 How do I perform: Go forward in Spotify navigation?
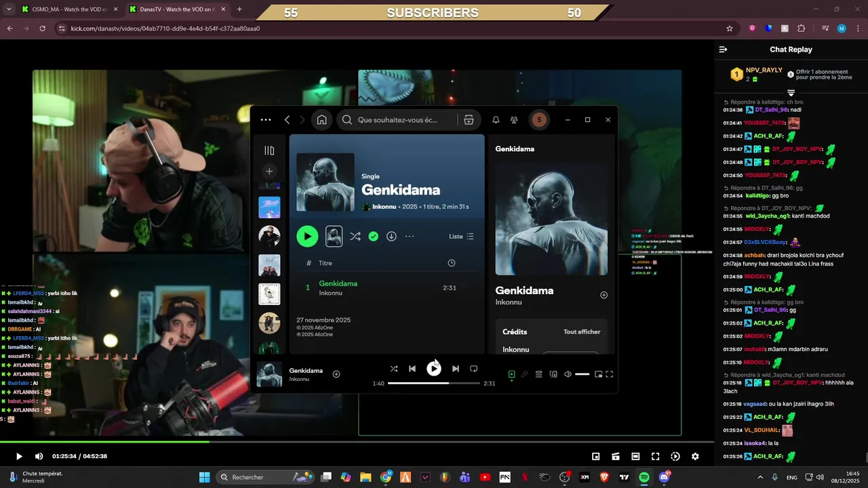pyautogui.click(x=302, y=120)
